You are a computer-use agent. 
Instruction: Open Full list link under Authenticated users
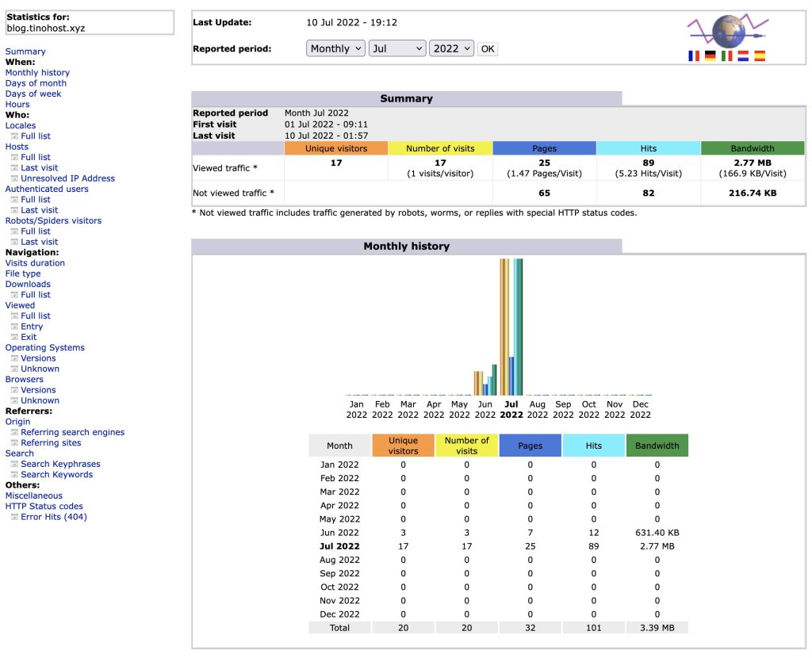click(36, 199)
